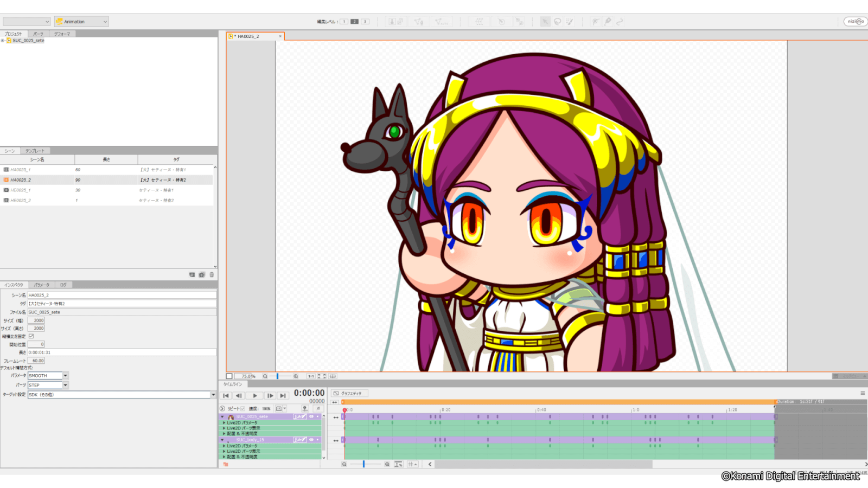Viewport: 868px width, 488px height.
Task: Click the trash icon to delete scene
Action: click(x=212, y=275)
